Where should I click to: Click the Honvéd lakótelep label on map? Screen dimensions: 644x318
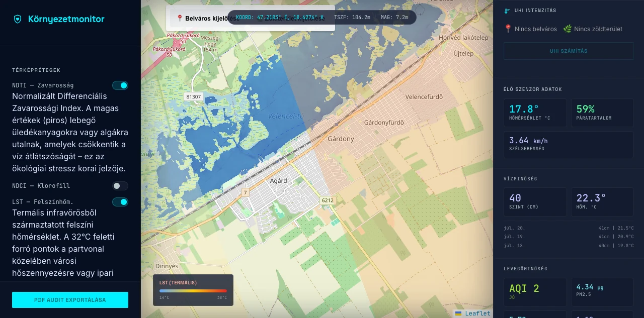coord(463,38)
